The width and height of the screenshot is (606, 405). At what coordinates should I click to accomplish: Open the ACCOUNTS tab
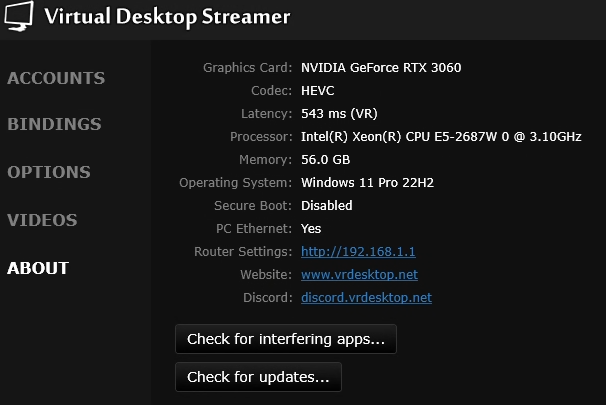click(x=56, y=78)
